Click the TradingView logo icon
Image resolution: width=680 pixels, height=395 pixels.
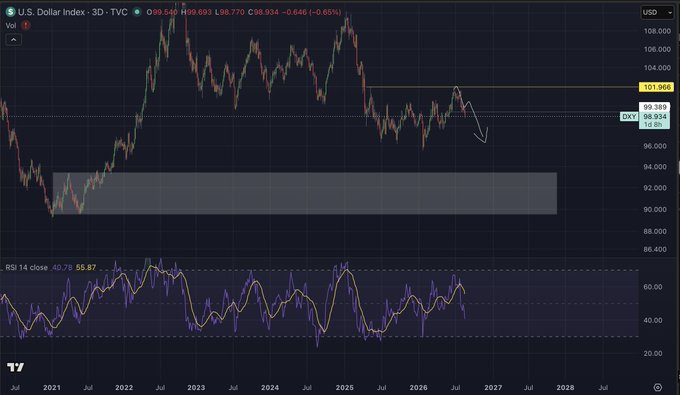(16, 367)
